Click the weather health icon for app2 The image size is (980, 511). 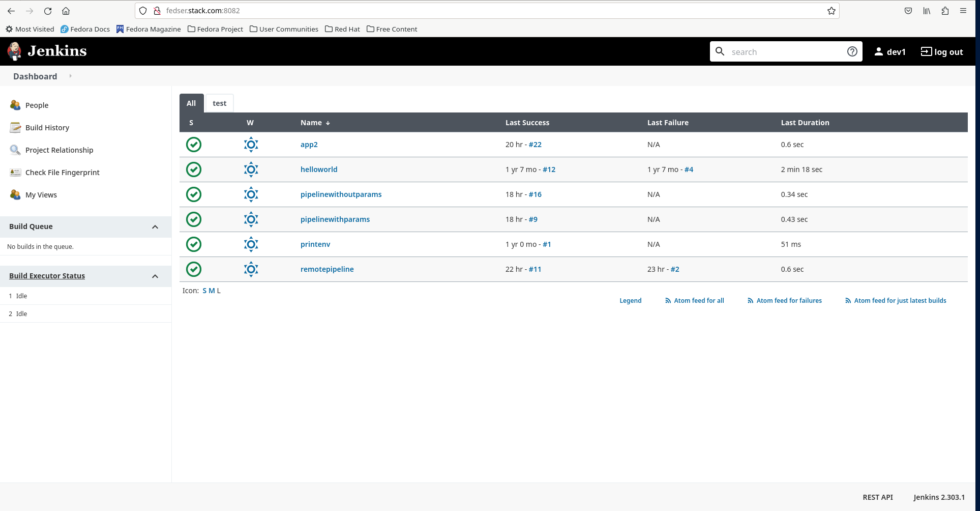[x=251, y=145]
